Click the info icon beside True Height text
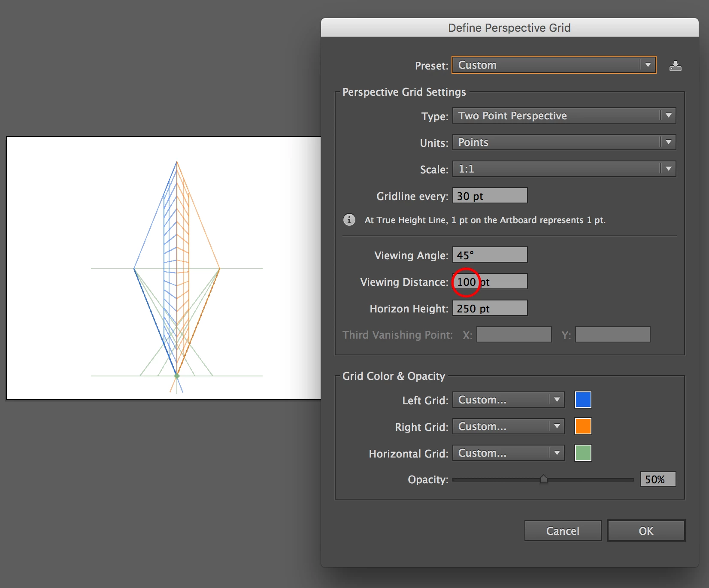 point(349,220)
